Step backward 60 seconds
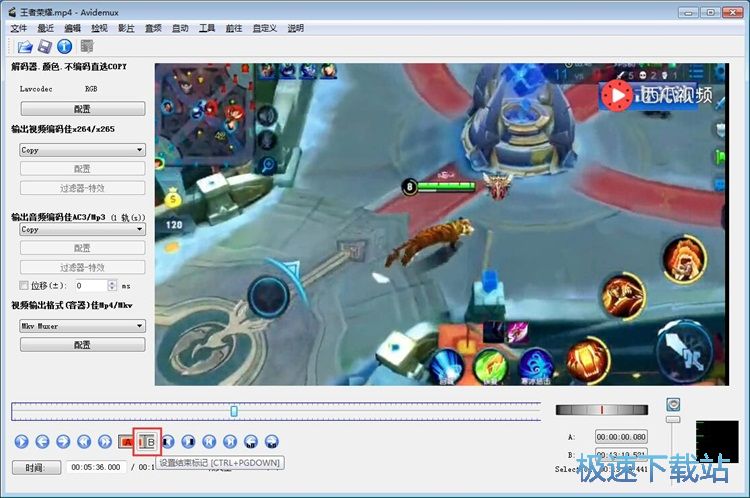Viewport: 750px width, 498px height. tap(251, 441)
